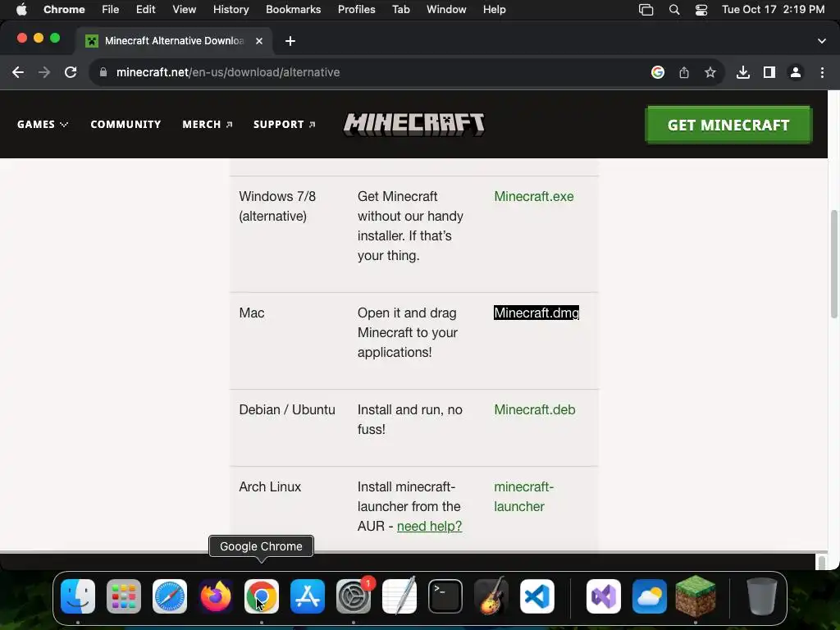Open the Window menu
840x630 pixels.
click(x=446, y=10)
